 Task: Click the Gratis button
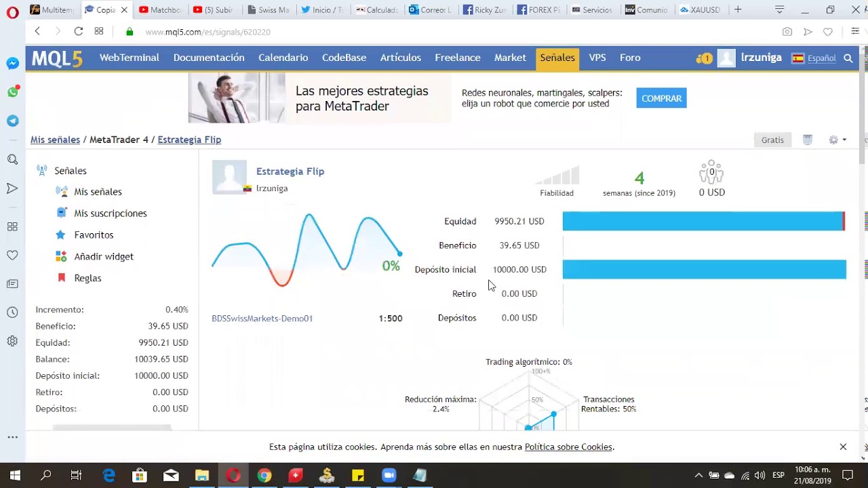point(772,140)
